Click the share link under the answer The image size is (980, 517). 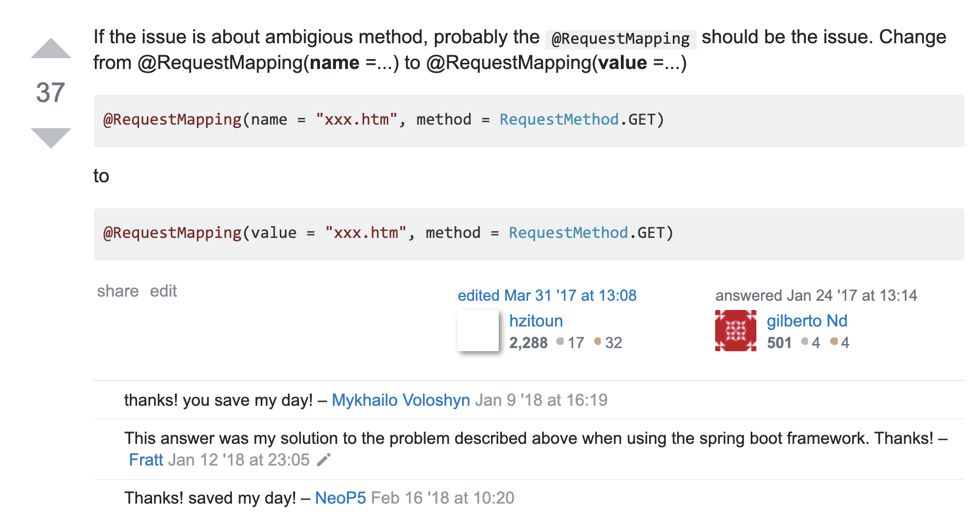[x=117, y=291]
